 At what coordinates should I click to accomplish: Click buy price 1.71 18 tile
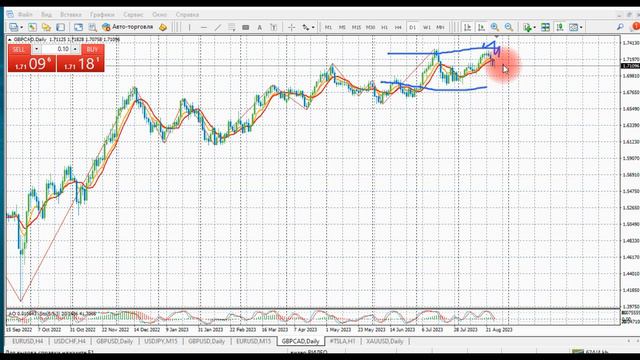pos(80,63)
